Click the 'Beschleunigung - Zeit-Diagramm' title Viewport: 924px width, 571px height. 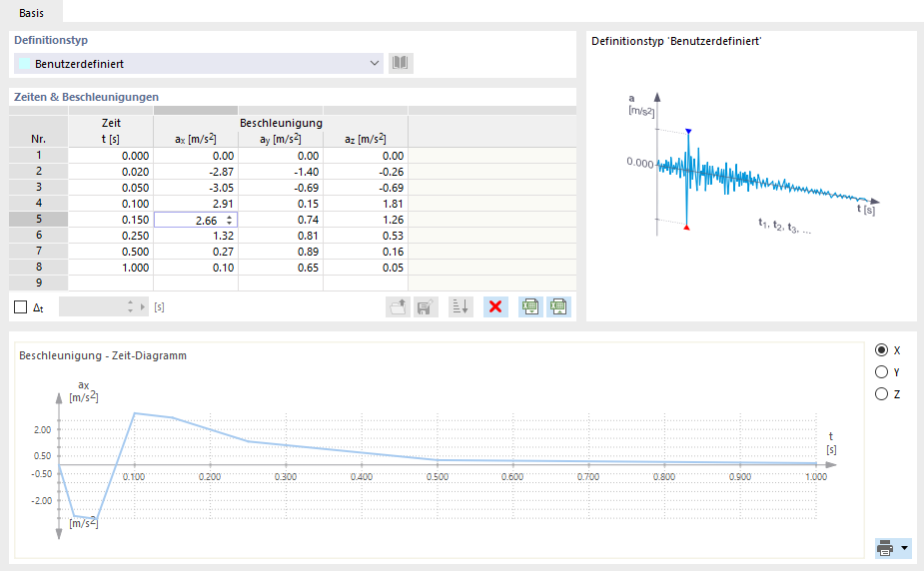tap(103, 355)
